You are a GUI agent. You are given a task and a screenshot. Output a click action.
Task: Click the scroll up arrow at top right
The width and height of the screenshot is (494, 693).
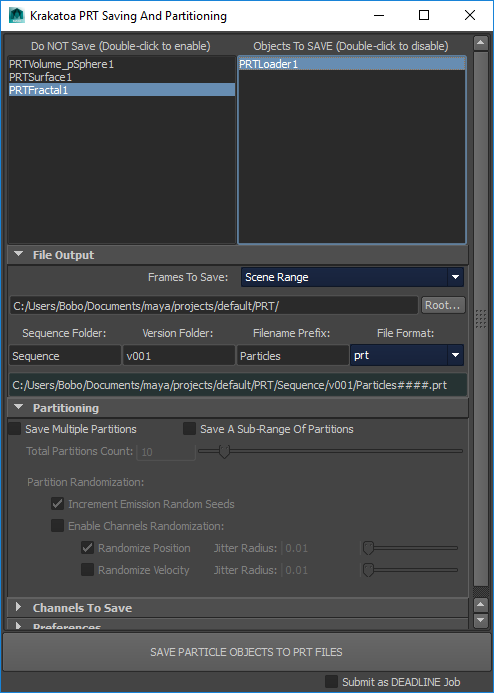pos(480,43)
